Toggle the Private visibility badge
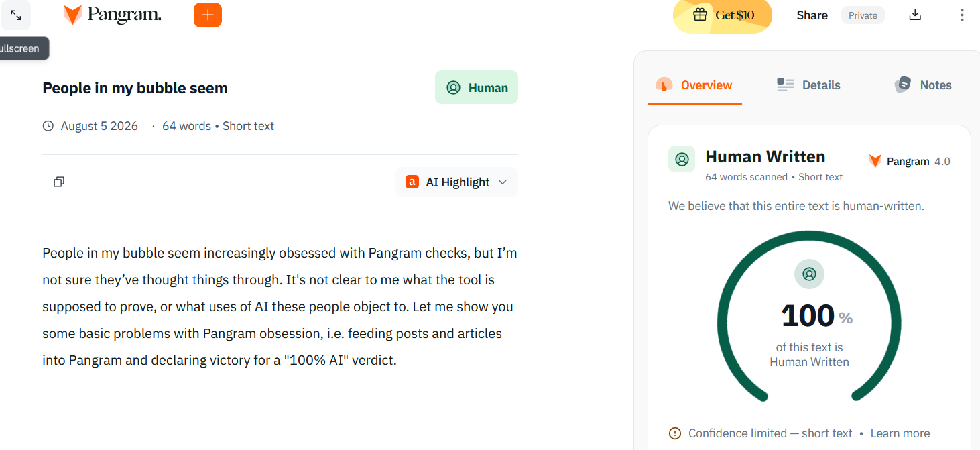Image resolution: width=980 pixels, height=450 pixels. (863, 15)
